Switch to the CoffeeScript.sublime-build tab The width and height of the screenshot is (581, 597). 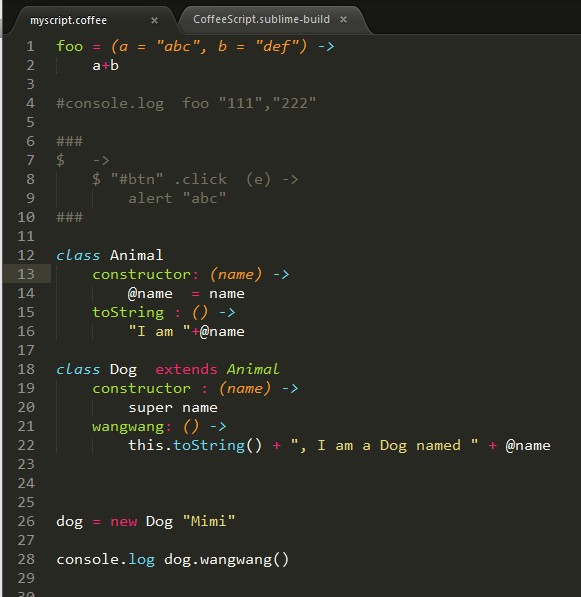pyautogui.click(x=261, y=19)
